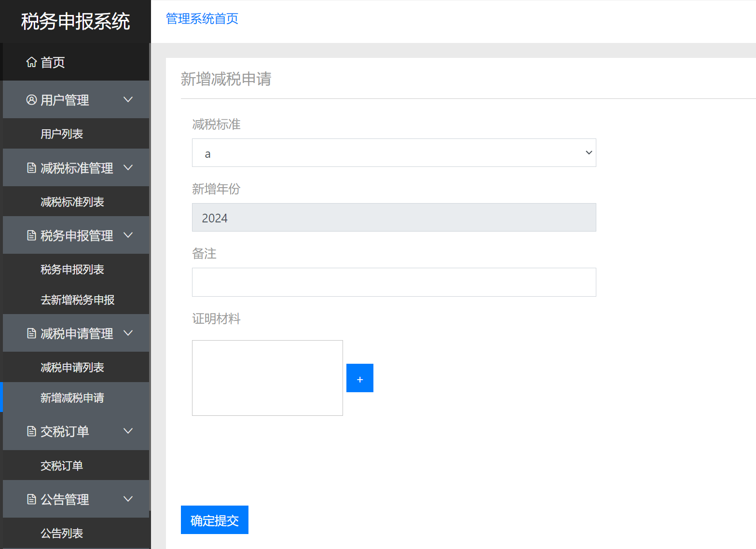Collapse the 减税申请管理 chevron
The image size is (756, 549).
(128, 333)
